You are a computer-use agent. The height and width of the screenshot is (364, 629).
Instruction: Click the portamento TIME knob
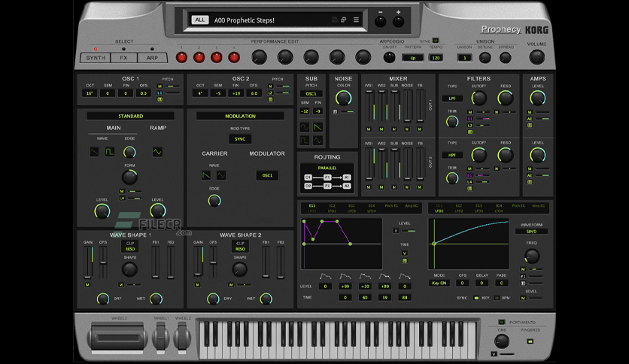(501, 341)
